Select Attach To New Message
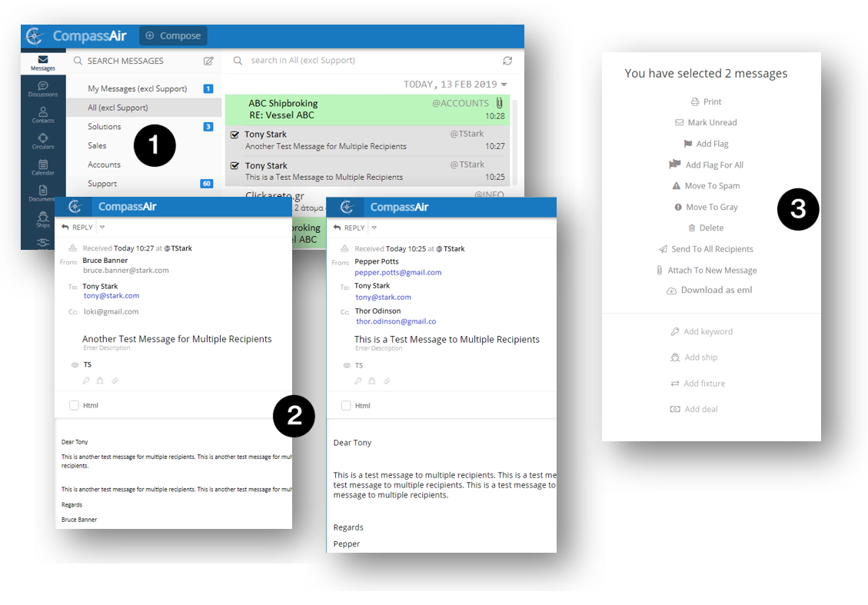 point(706,270)
